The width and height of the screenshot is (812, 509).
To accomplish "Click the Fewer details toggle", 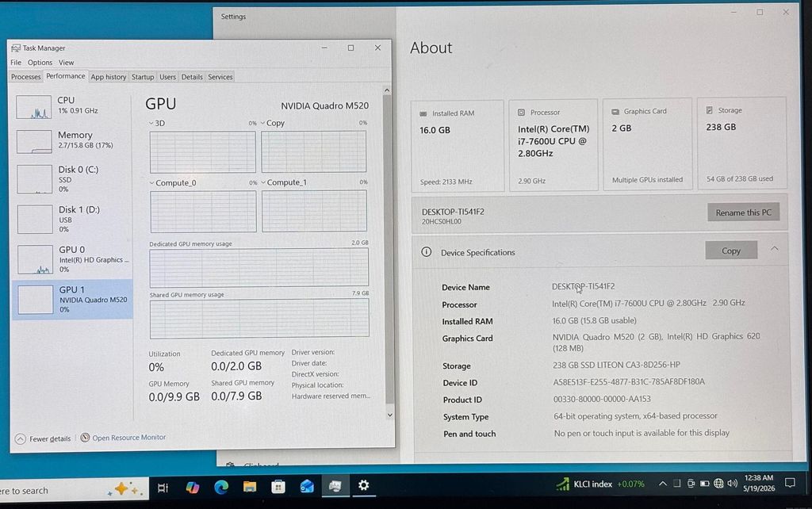I will click(43, 438).
